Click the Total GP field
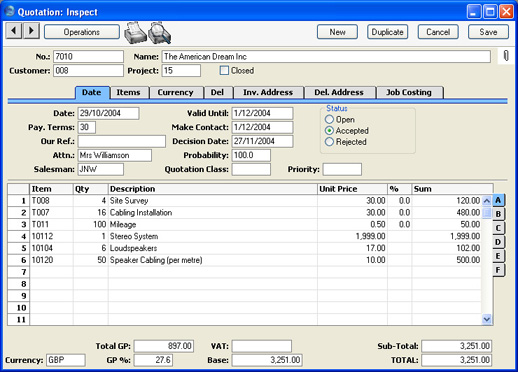 (x=164, y=346)
